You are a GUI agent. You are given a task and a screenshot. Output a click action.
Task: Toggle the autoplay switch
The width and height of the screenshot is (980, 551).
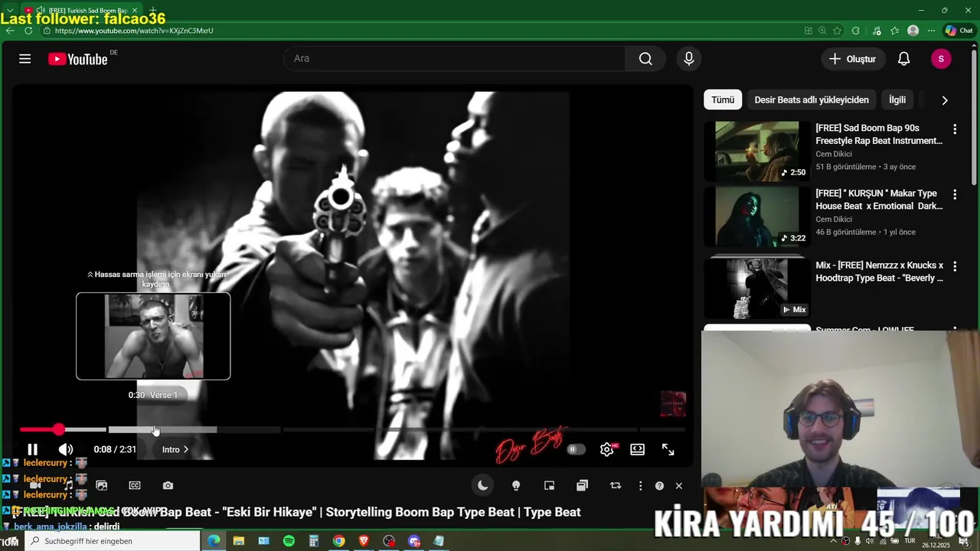click(x=575, y=450)
